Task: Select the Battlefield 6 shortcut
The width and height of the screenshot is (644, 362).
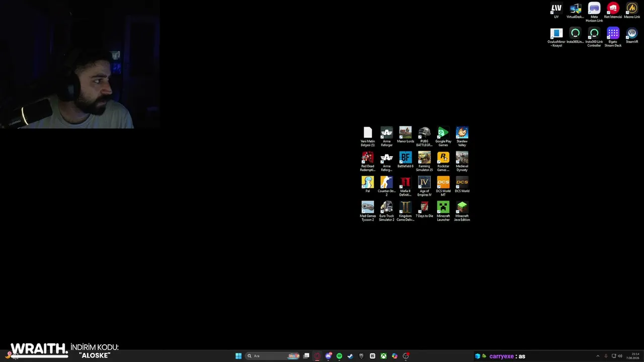Action: pos(406,160)
